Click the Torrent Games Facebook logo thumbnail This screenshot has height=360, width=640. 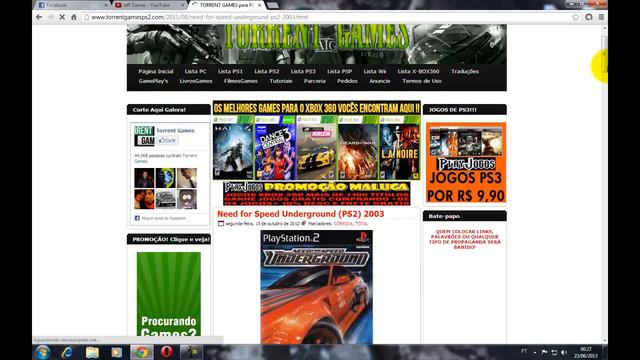(144, 136)
